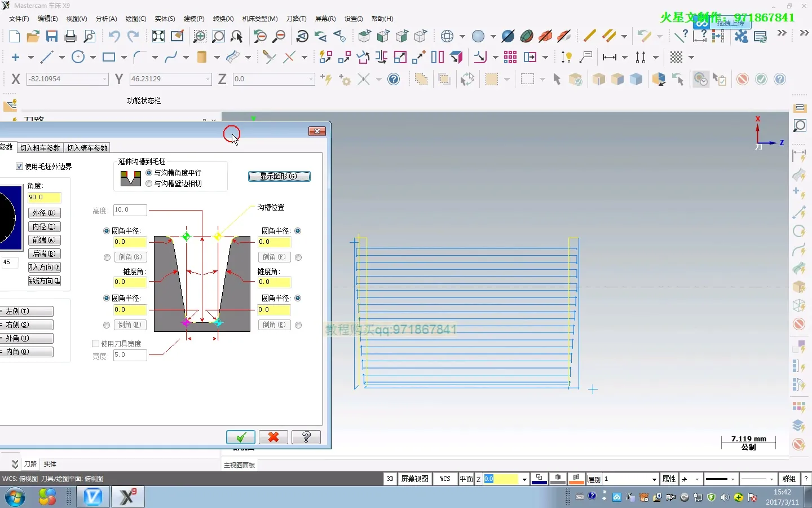
Task: Open the 层别 level dropdown in status bar
Action: pyautogui.click(x=654, y=479)
